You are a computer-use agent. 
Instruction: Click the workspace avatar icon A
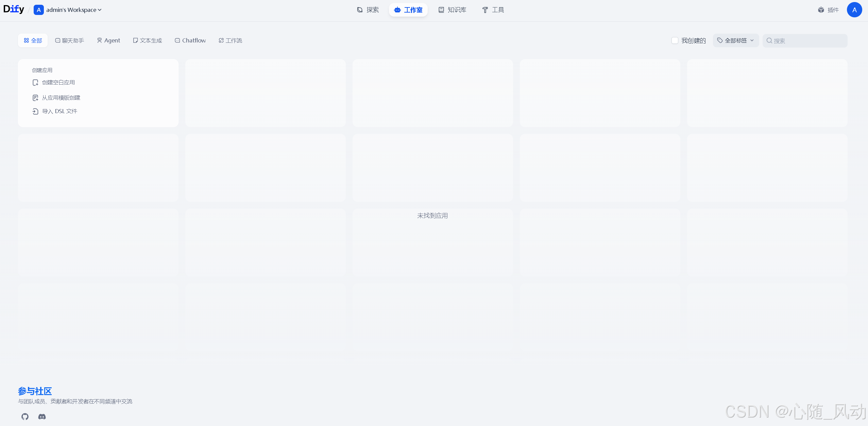39,10
